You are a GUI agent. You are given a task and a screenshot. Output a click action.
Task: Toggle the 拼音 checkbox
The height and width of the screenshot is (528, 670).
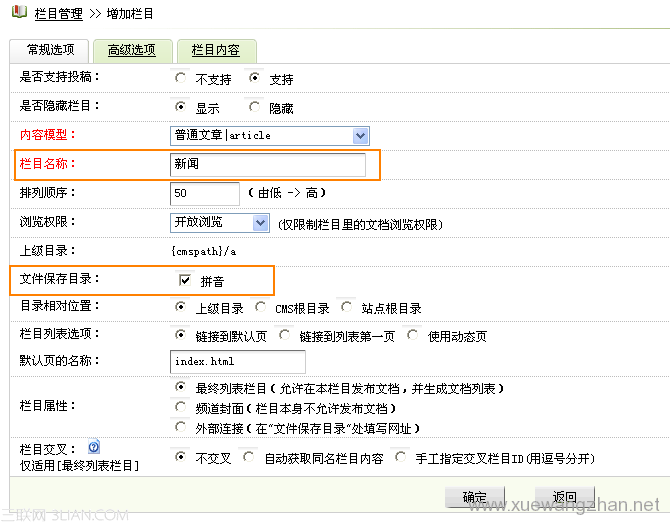point(185,281)
